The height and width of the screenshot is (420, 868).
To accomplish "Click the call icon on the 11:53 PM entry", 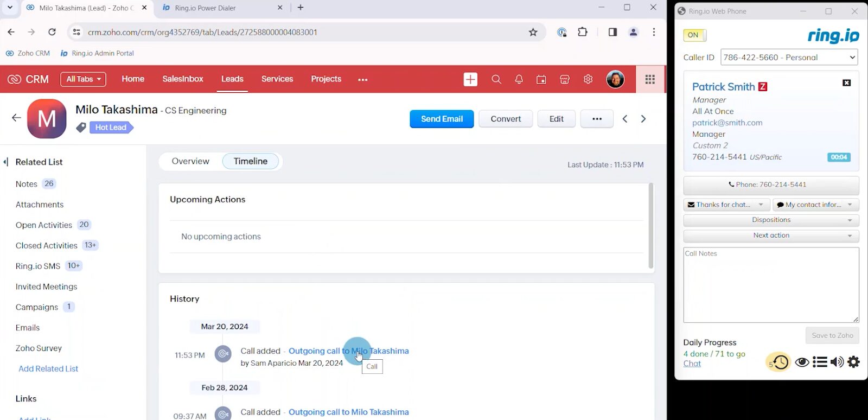I will tap(222, 354).
